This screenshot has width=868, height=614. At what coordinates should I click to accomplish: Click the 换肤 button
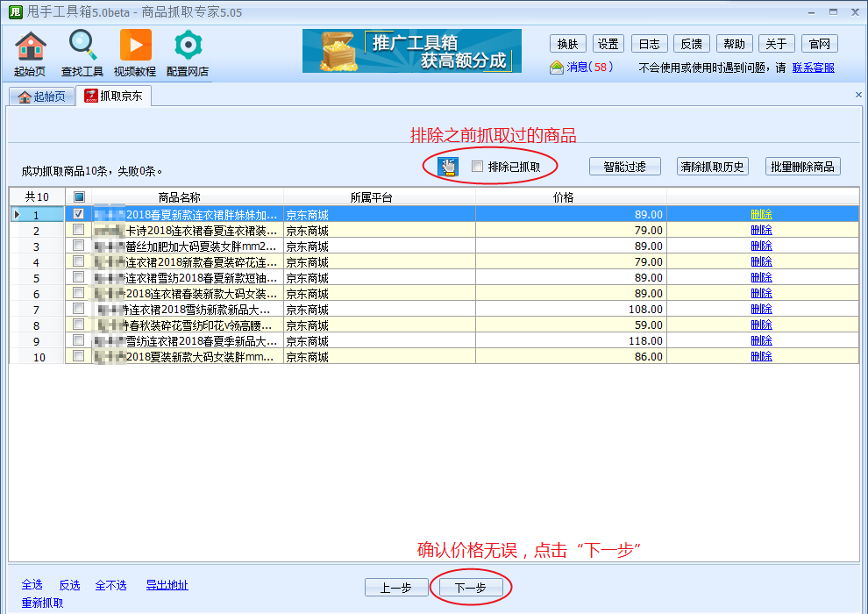[x=567, y=44]
